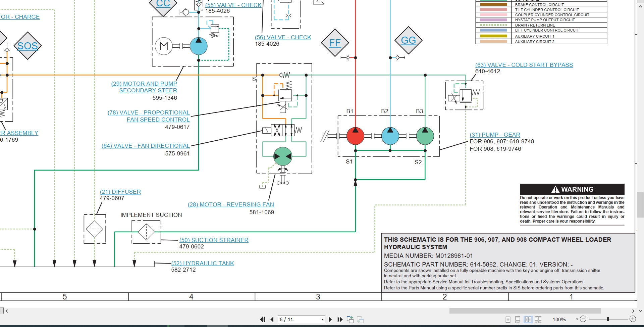The image size is (644, 327).
Task: Click the diffuser filter diamond symbol
Action: coord(95,229)
